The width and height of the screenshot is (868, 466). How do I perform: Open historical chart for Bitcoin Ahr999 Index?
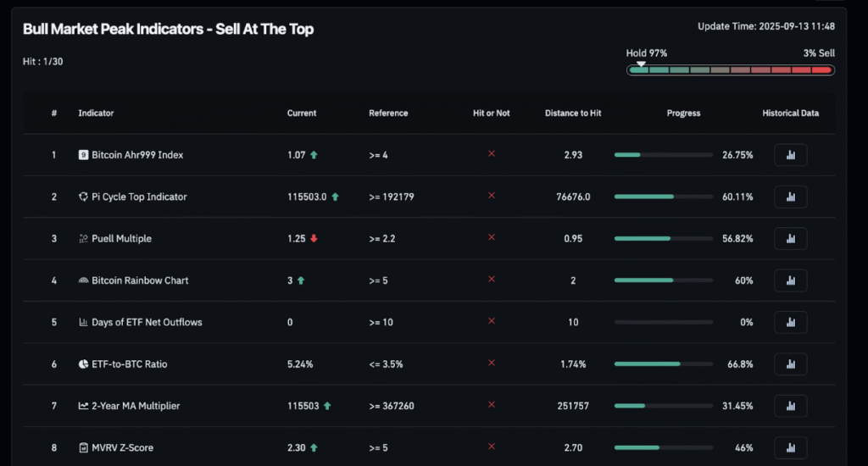click(791, 155)
